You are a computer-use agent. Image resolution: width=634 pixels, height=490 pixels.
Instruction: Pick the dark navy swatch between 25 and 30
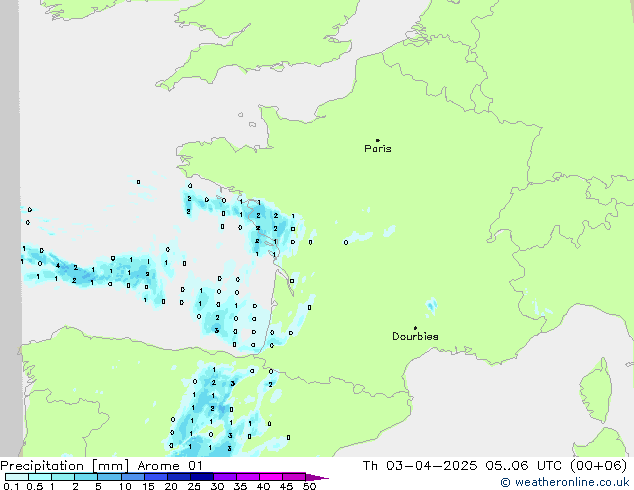202,477
